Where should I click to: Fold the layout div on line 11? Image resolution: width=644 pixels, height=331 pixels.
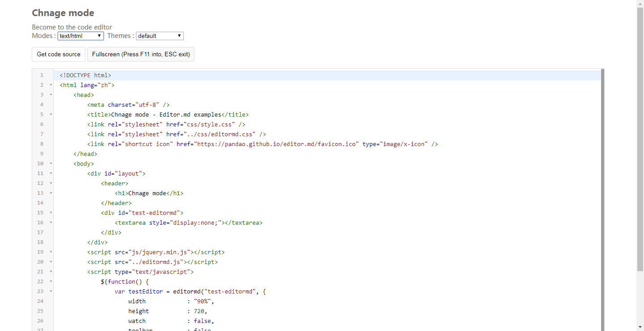tap(51, 173)
